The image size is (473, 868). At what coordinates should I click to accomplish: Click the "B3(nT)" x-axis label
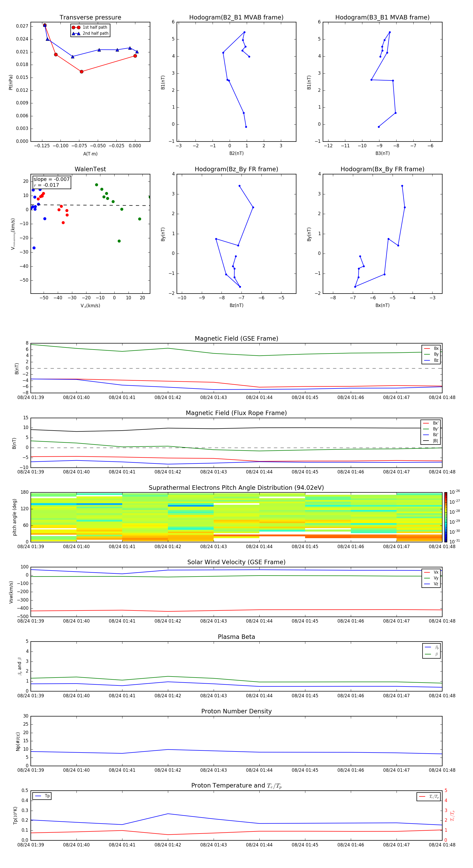[382, 153]
